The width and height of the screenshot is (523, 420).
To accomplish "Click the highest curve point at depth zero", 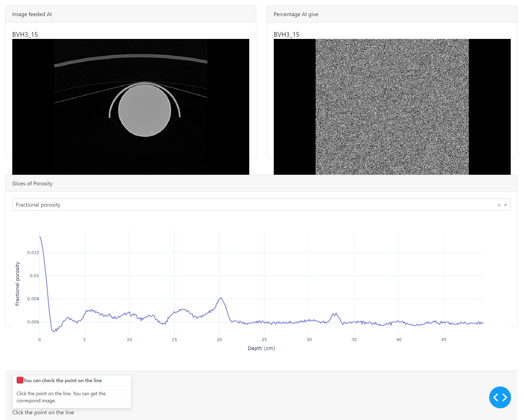I will pos(40,237).
